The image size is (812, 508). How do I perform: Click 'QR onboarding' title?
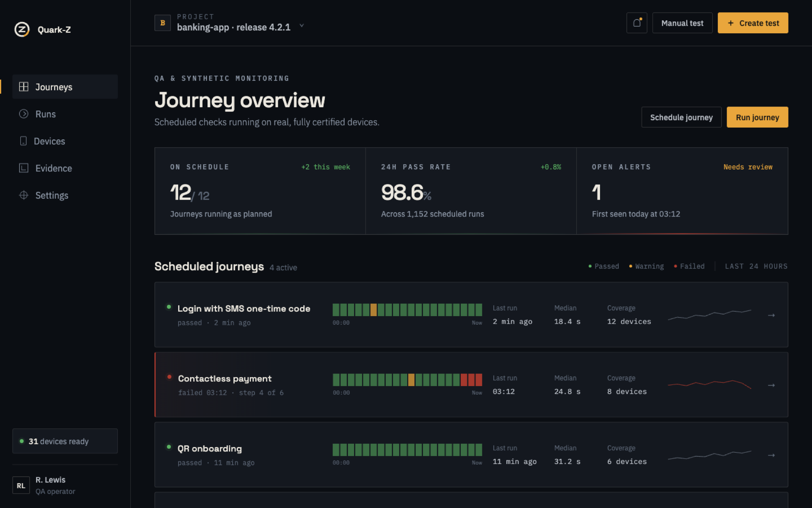click(209, 448)
